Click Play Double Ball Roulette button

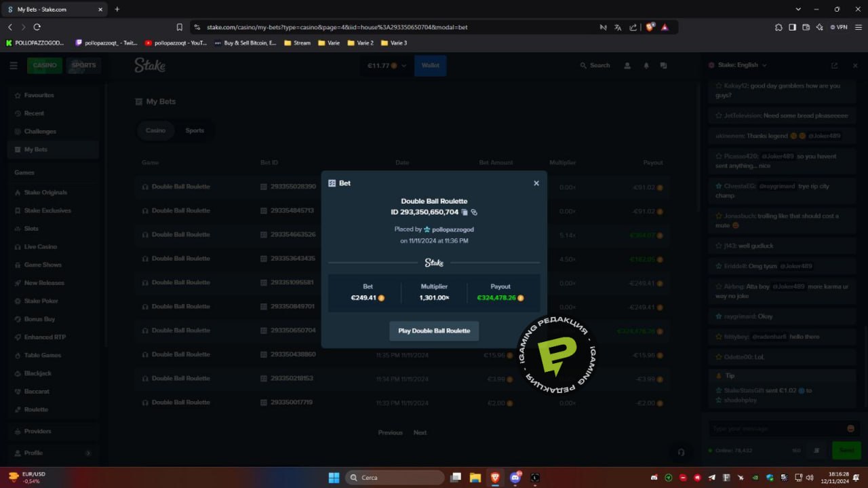point(434,331)
